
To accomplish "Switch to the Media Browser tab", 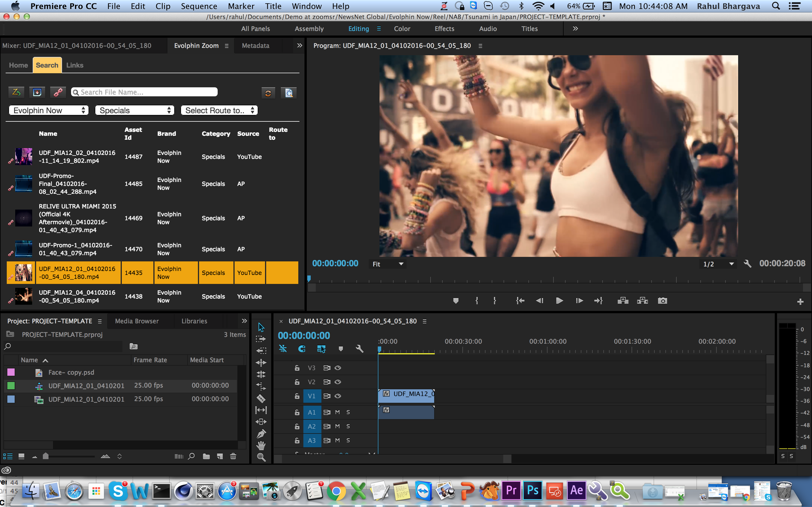I will click(x=136, y=321).
